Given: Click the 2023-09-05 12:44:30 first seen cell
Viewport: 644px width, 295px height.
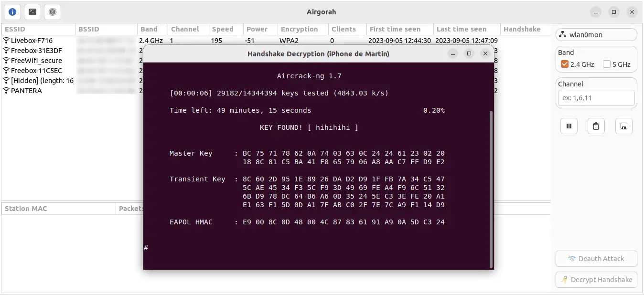Looking at the screenshot, I should 400,41.
